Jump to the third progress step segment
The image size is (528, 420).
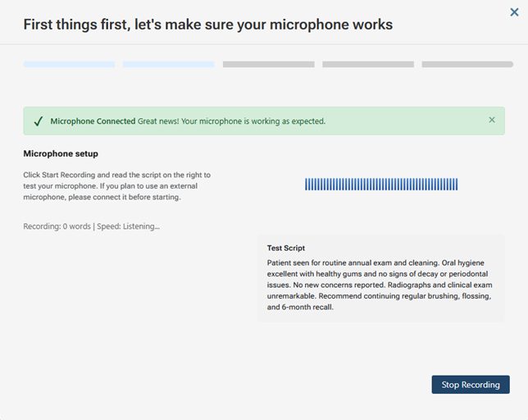coord(268,64)
